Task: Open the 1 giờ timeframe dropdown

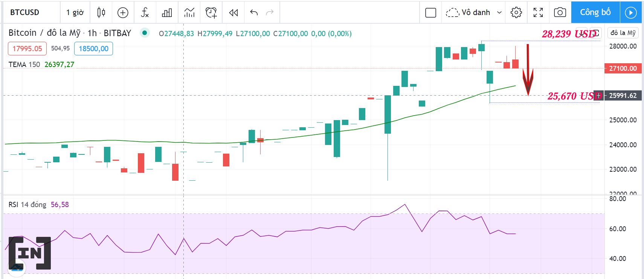Action: (75, 12)
